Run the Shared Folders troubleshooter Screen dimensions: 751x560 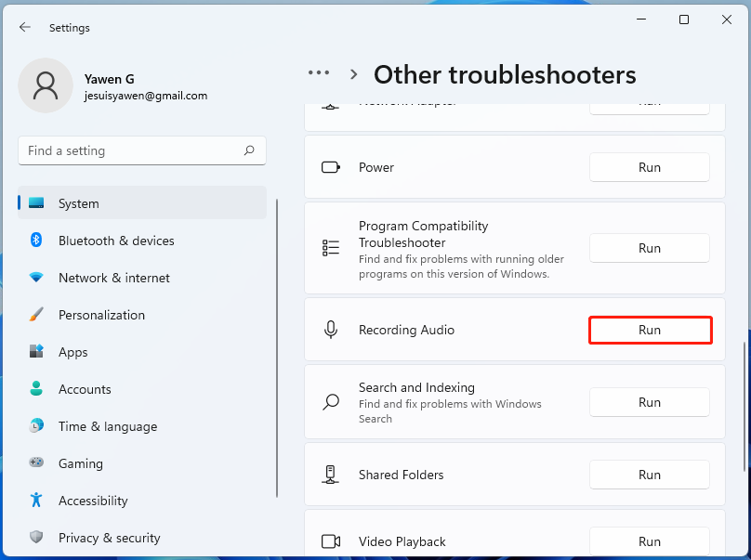tap(650, 475)
